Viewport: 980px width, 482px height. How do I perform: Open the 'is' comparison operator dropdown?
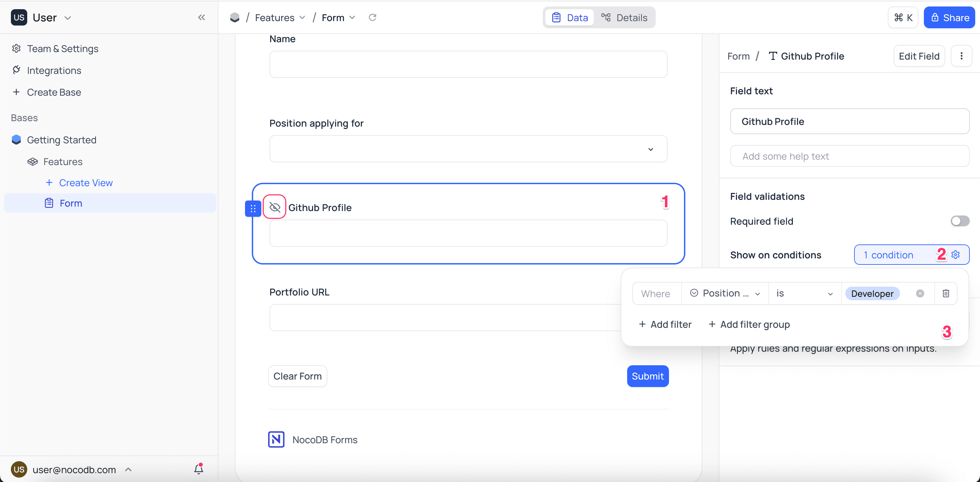tap(804, 293)
